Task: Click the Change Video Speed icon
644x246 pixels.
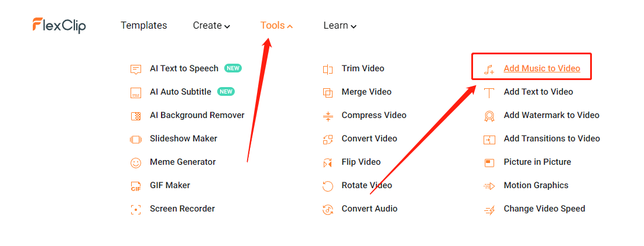Action: (x=489, y=210)
